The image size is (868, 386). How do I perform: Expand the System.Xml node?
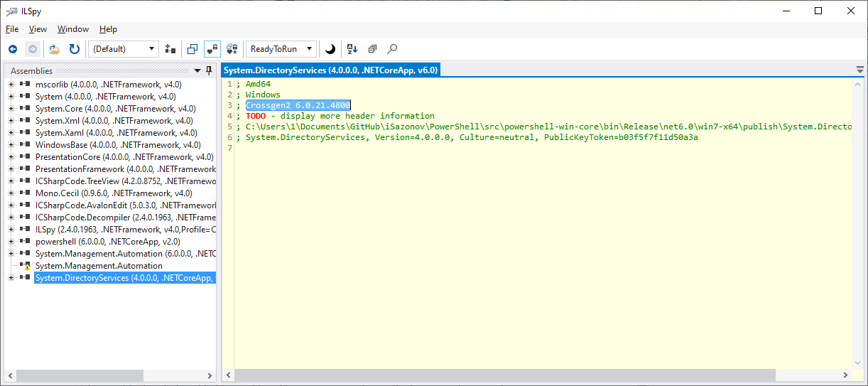coord(11,121)
